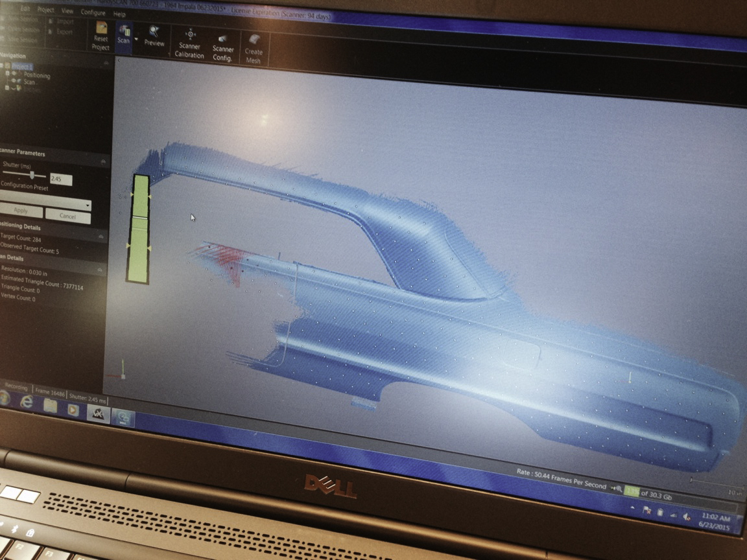
Task: Click the action center flag tray icon
Action: 646,511
